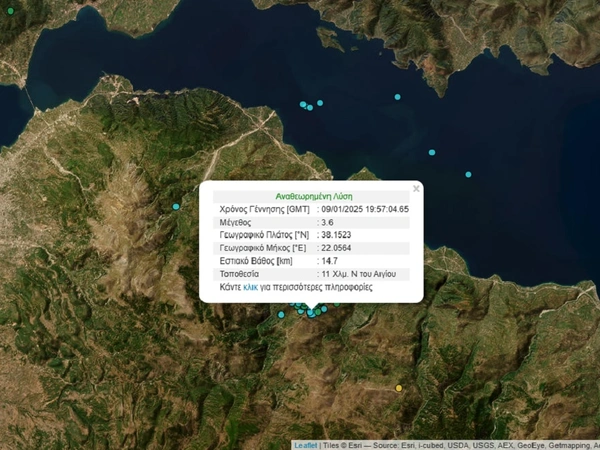
Task: Select the yellow earthquake marker
Action: (399, 388)
